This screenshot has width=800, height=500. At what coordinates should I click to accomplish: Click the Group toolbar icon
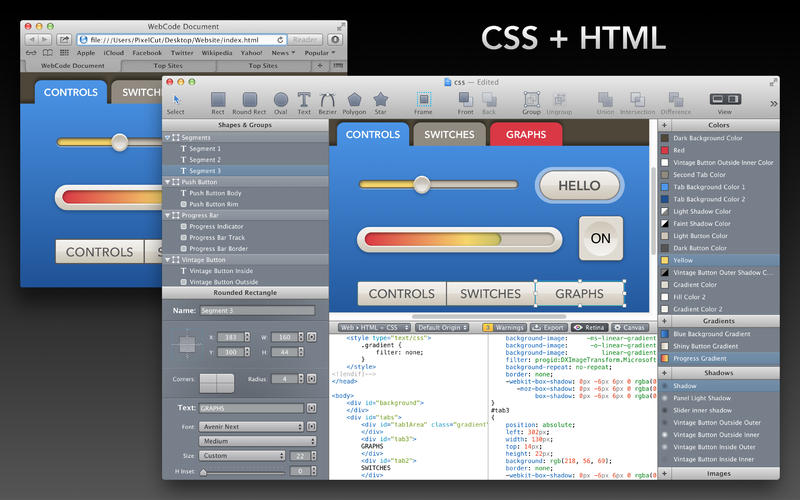(x=531, y=104)
